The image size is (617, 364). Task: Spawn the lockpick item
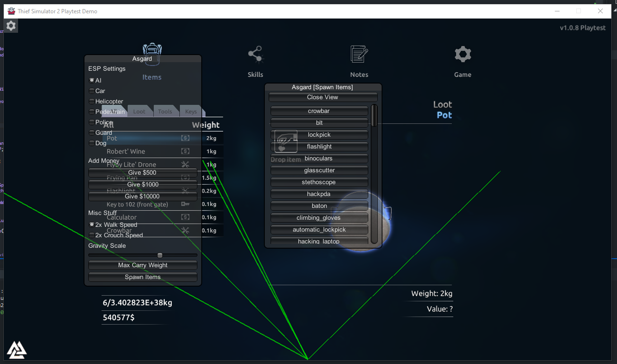[x=319, y=135]
